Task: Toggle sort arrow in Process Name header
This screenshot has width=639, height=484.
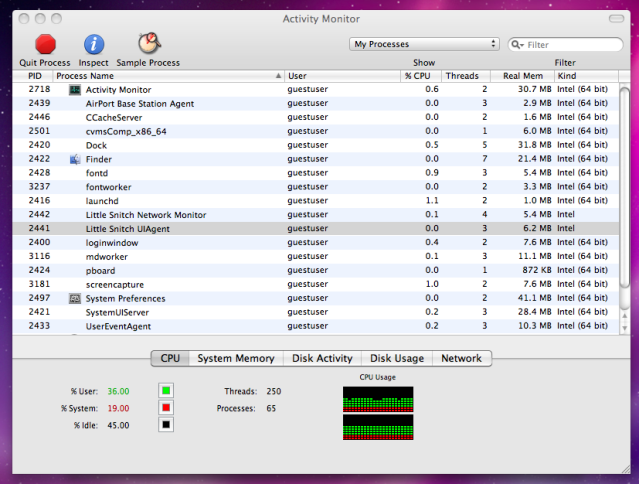Action: click(x=278, y=76)
